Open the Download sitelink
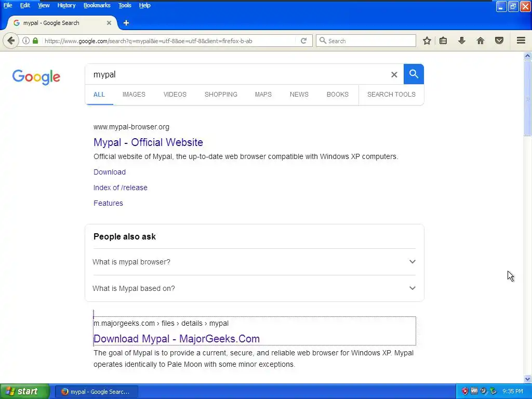The height and width of the screenshot is (399, 532). [110, 172]
